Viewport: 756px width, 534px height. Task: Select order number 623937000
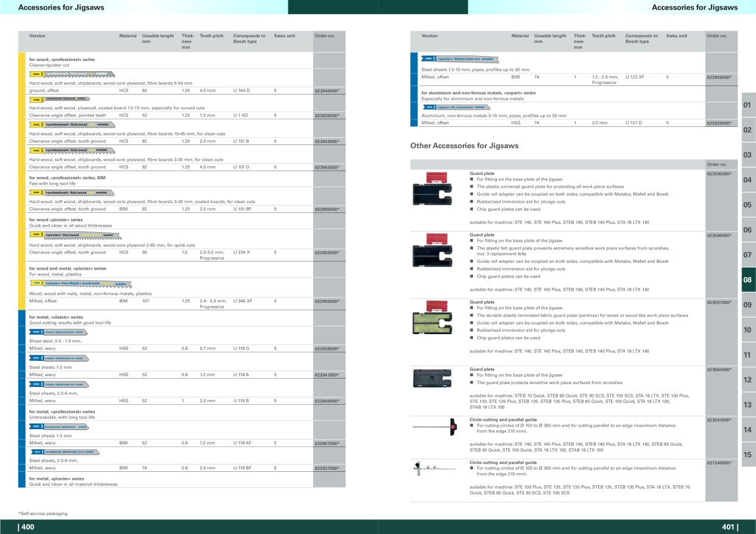(x=327, y=468)
